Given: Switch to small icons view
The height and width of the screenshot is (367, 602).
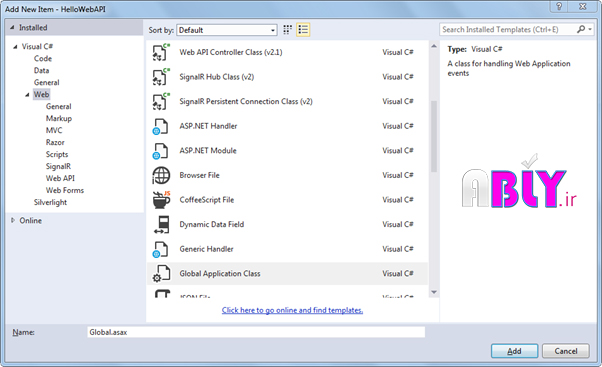Looking at the screenshot, I should coord(287,30).
